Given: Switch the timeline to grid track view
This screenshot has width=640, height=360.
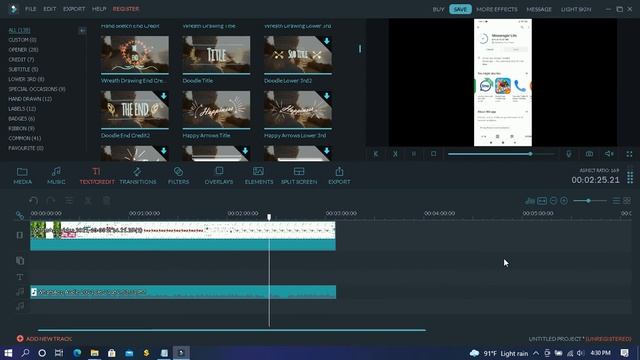Looking at the screenshot, I should (627, 201).
